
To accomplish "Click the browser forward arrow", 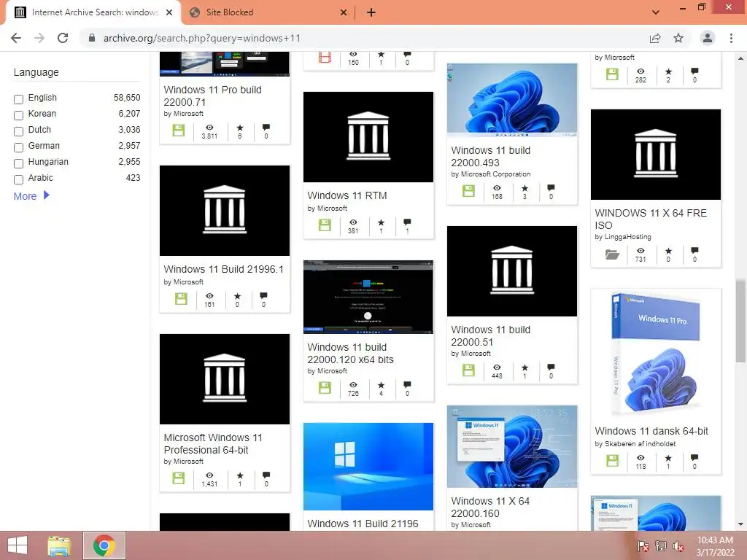I will (39, 38).
